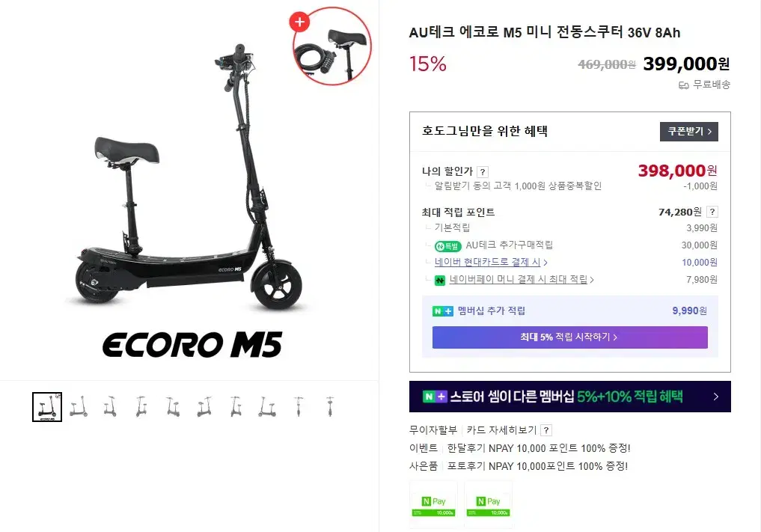The image size is (761, 532).
Task: Click the red plus bonus accessories badge
Action: pos(299,22)
